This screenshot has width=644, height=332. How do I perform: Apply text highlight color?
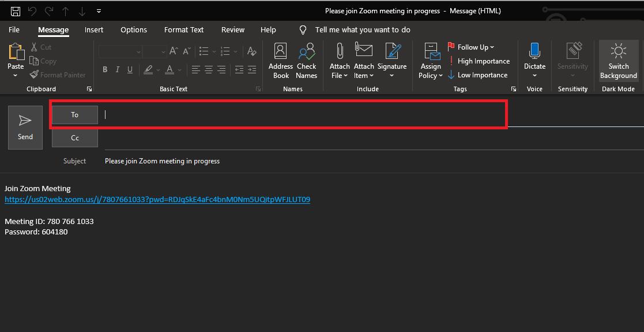[148, 69]
